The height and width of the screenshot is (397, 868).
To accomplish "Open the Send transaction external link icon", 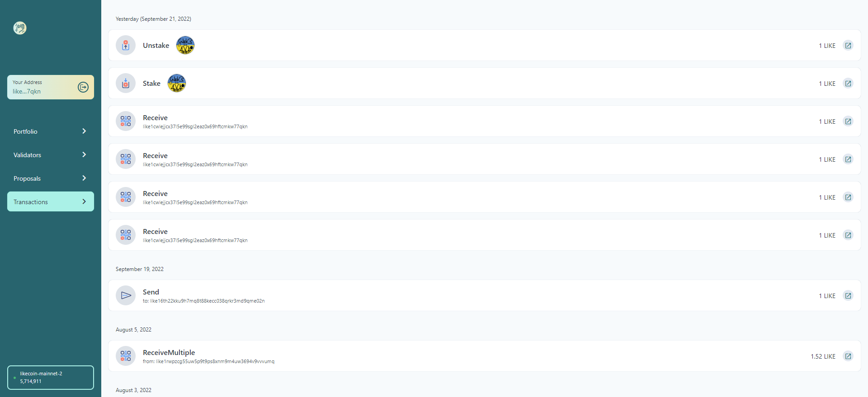I will [x=848, y=296].
